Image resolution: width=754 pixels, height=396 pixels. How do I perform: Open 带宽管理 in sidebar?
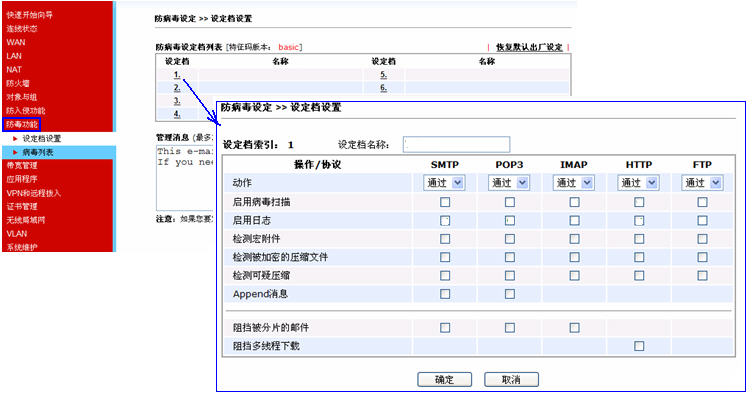tap(22, 165)
